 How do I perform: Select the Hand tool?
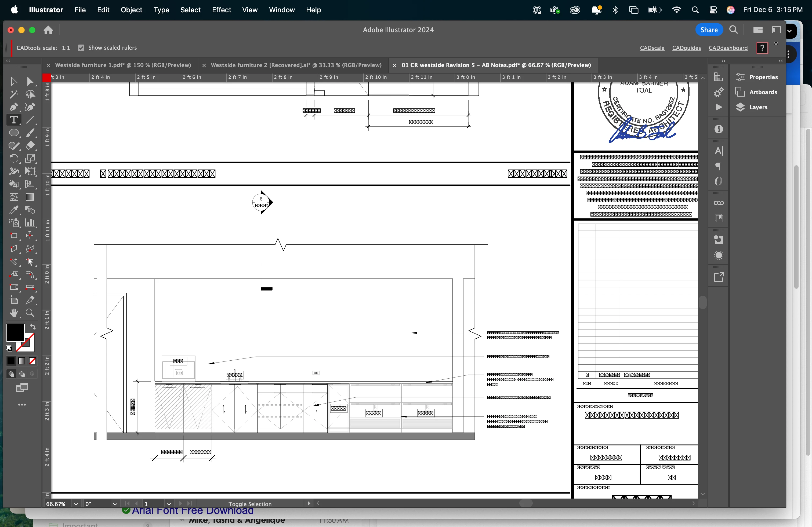click(14, 313)
